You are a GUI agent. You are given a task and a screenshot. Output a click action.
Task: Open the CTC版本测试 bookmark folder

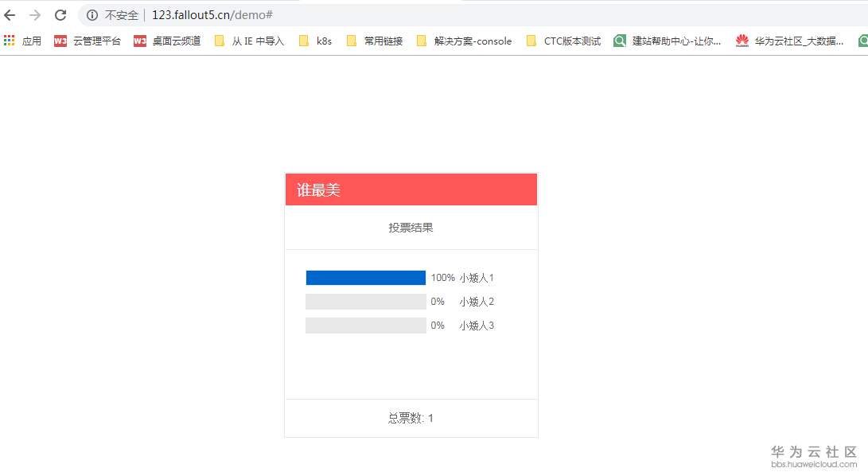click(563, 41)
